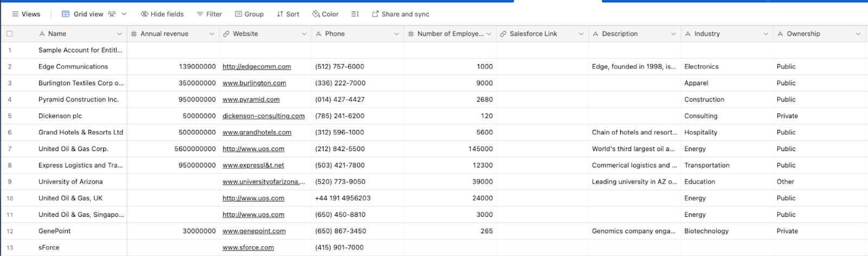Expand the Ownership column dropdown arrow
Screen dimensions: 868x256
pyautogui.click(x=857, y=34)
